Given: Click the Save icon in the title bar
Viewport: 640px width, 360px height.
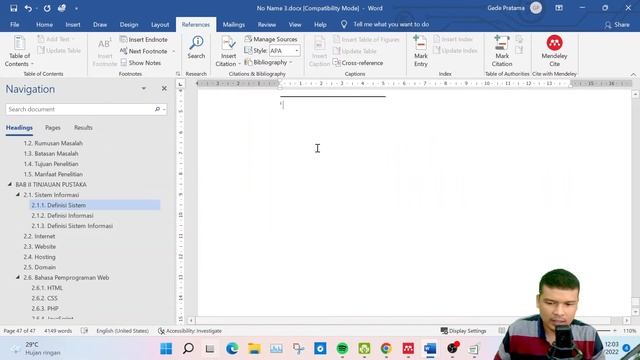Looking at the screenshot, I should click(13, 8).
